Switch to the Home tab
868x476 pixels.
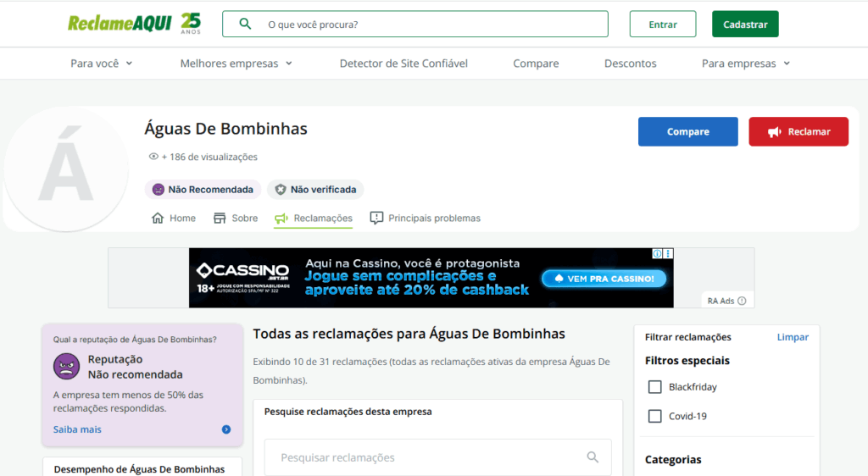(x=173, y=218)
